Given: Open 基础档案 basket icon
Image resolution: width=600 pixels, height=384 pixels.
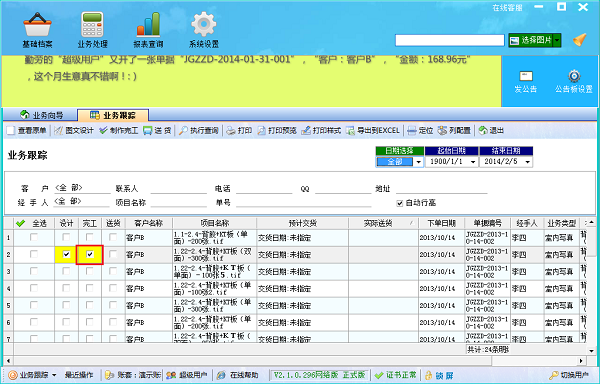Looking at the screenshot, I should pos(37,24).
